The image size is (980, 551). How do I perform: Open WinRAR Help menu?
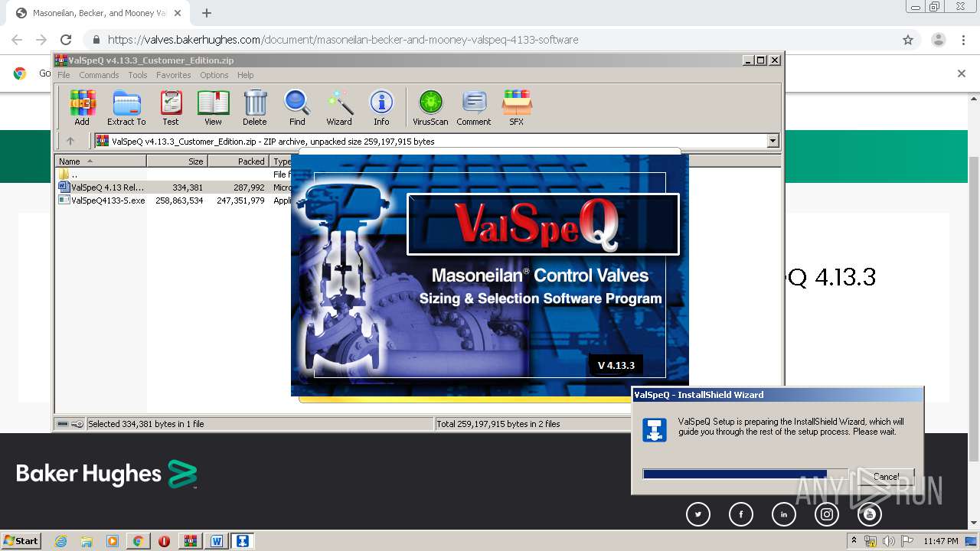click(x=245, y=75)
